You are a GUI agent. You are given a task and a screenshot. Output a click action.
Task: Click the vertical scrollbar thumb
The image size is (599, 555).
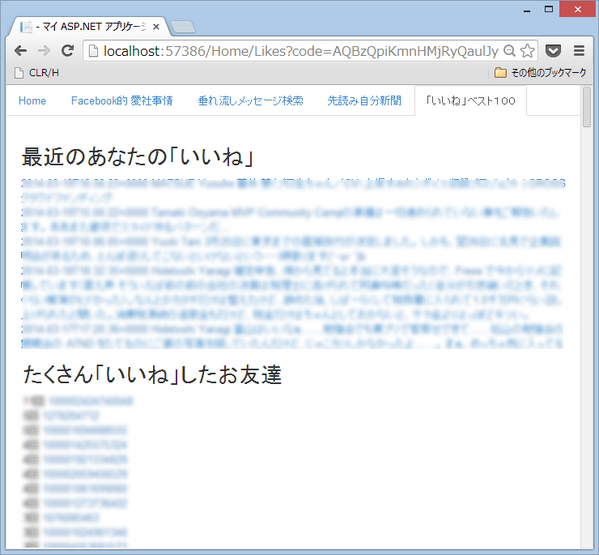pos(587,107)
